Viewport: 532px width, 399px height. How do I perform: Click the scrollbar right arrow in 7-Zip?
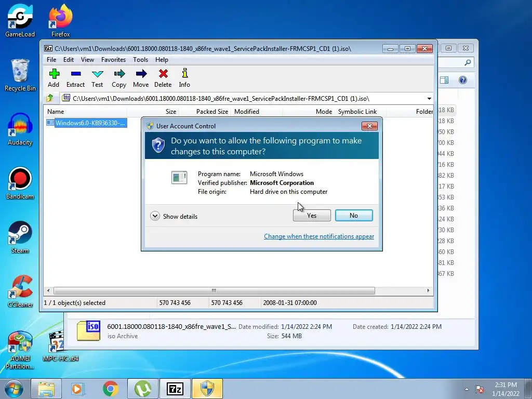click(x=428, y=291)
